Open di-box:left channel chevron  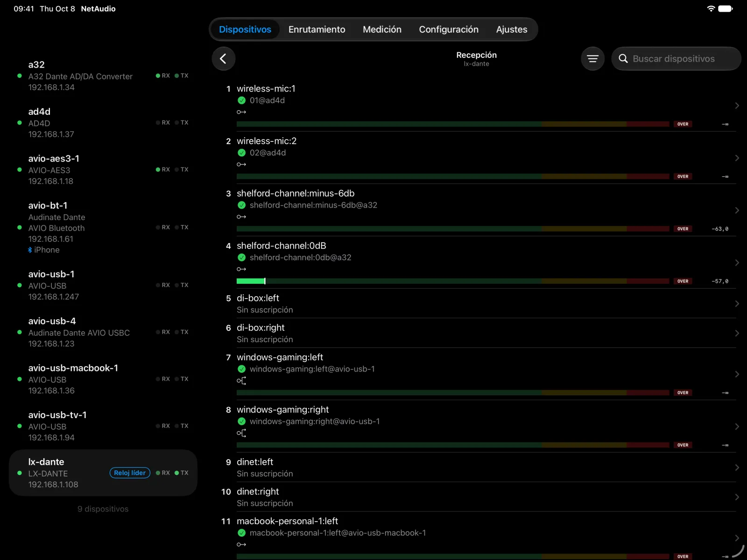tap(737, 304)
